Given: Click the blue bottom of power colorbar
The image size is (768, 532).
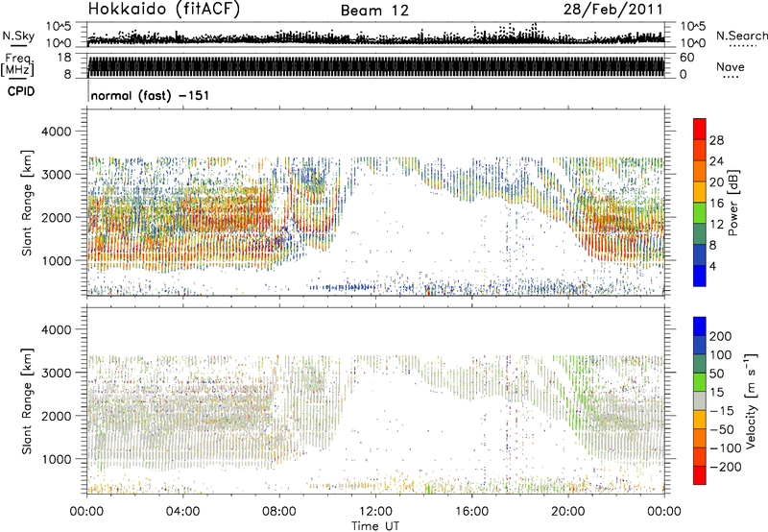Looking at the screenshot, I should 700,276.
